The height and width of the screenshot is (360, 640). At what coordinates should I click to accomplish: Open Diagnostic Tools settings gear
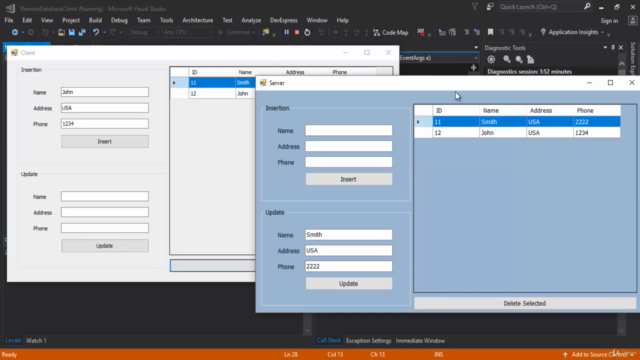[x=491, y=60]
